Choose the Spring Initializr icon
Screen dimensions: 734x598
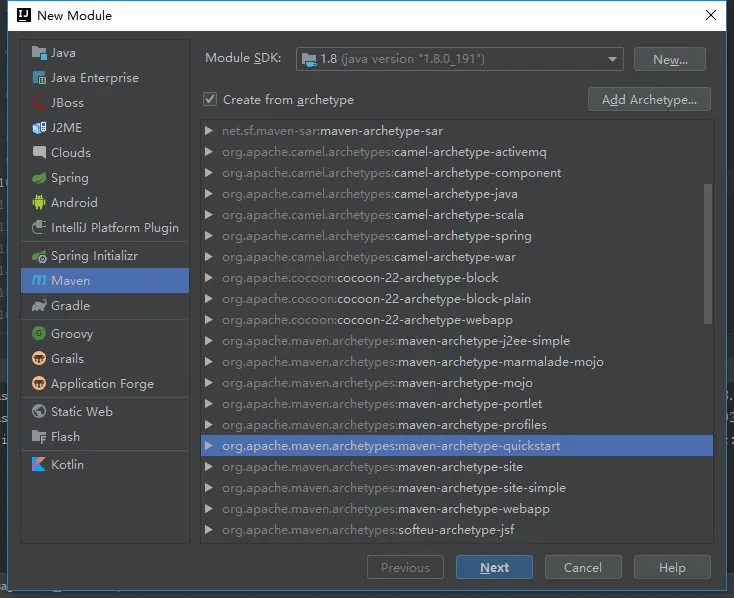[x=39, y=256]
